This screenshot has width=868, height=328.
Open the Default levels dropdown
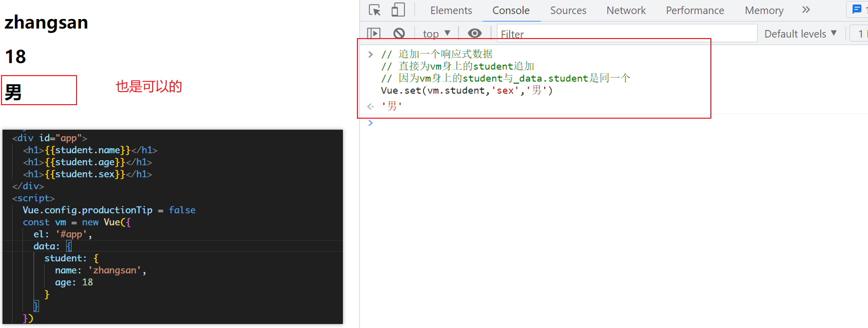pos(800,34)
